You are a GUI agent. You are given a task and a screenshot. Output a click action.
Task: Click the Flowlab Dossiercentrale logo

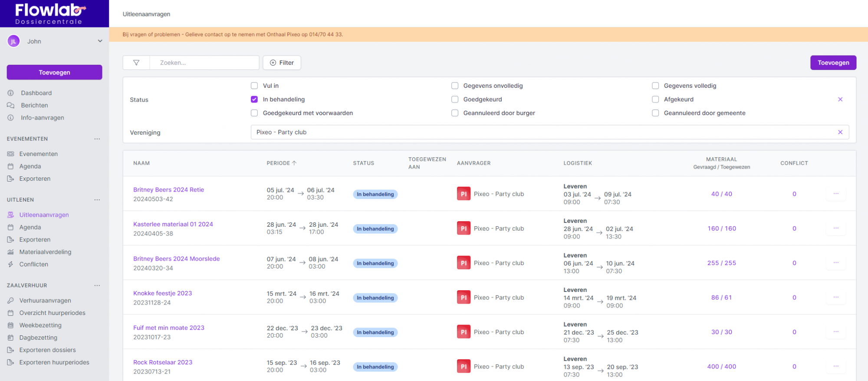[x=51, y=13]
